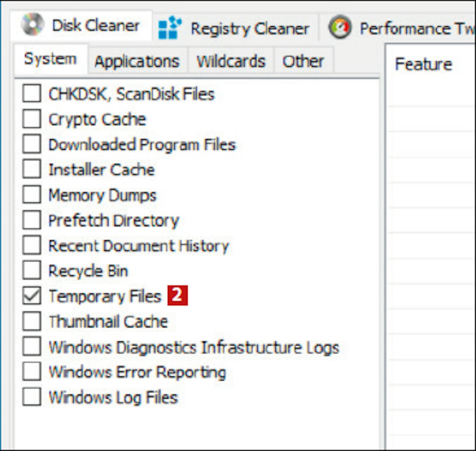The height and width of the screenshot is (451, 476).
Task: Tick the Thumbnail Cache checkbox
Action: (32, 321)
